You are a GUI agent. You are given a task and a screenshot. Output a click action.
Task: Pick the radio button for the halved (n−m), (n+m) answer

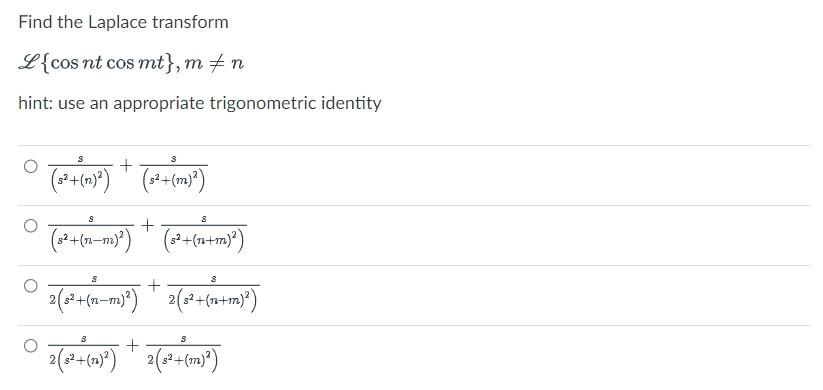pos(30,286)
